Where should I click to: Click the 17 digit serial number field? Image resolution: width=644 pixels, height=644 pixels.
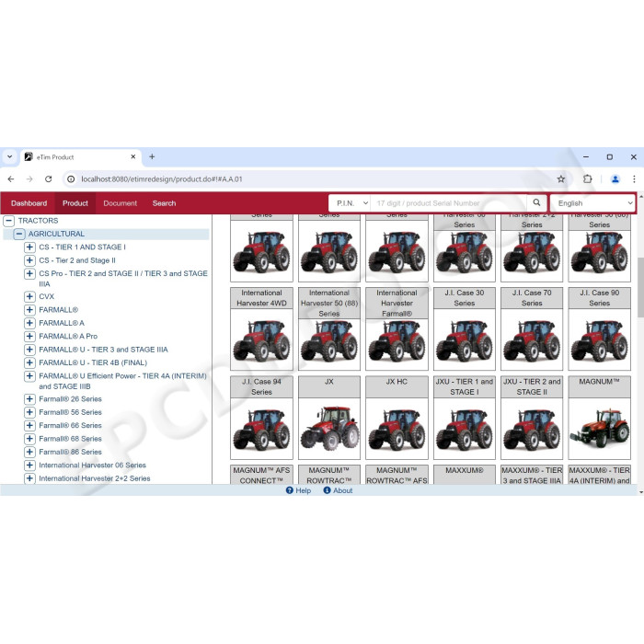(449, 203)
